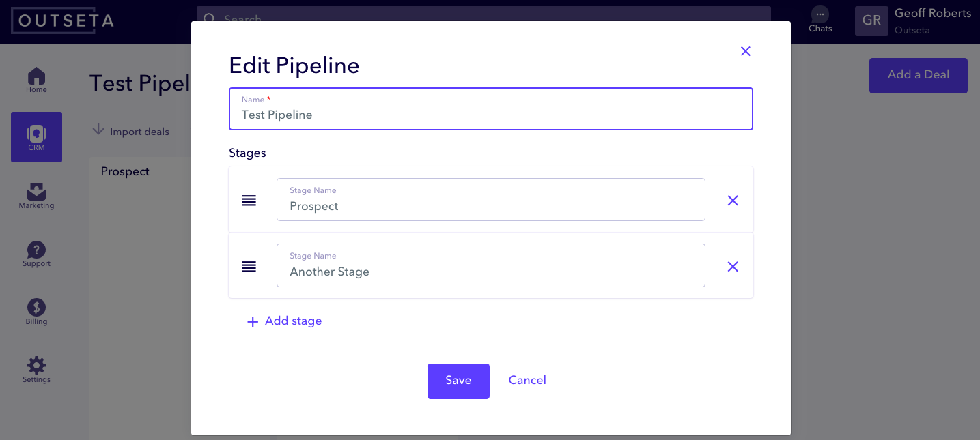Click the Outseta logo
Viewport: 980px width, 440px height.
tap(62, 20)
